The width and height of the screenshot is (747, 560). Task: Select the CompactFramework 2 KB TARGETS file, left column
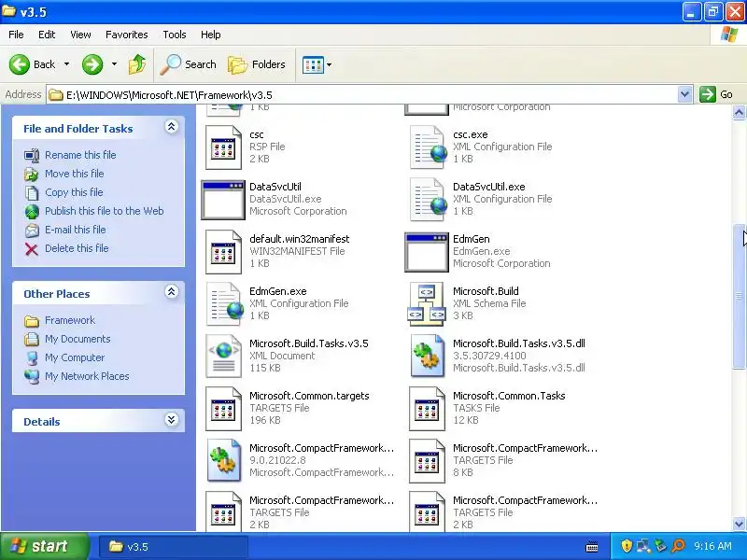(223, 511)
